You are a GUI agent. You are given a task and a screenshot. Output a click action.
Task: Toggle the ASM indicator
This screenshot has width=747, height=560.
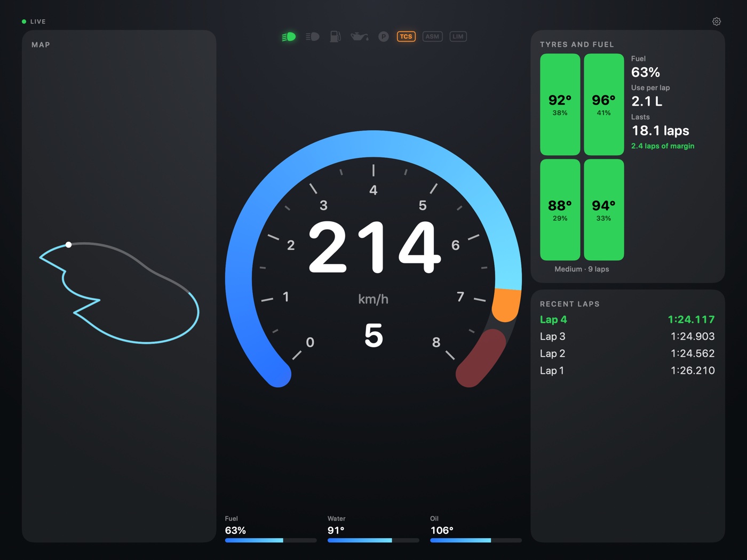(432, 37)
